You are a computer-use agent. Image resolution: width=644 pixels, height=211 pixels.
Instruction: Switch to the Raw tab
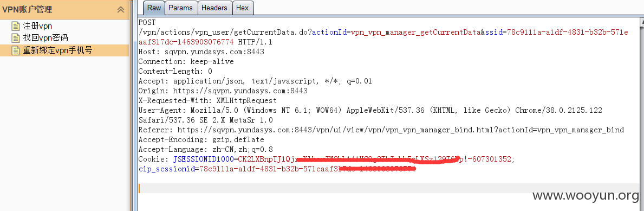154,8
